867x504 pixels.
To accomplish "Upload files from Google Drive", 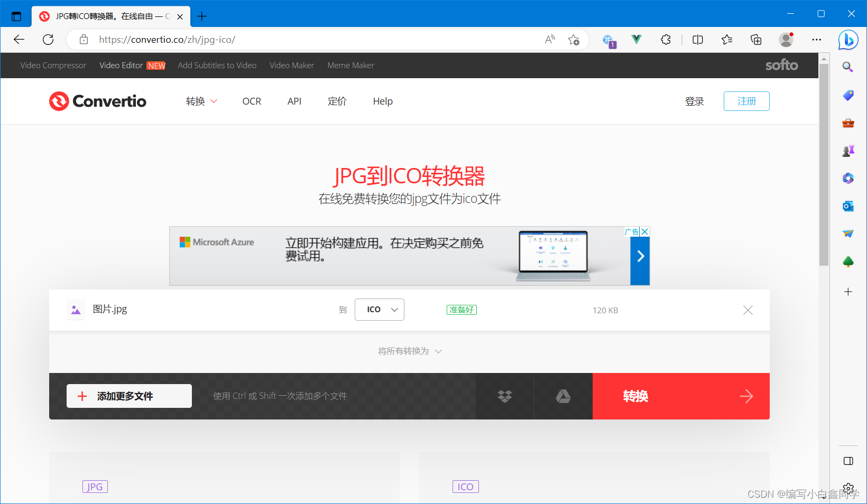I will tap(563, 396).
